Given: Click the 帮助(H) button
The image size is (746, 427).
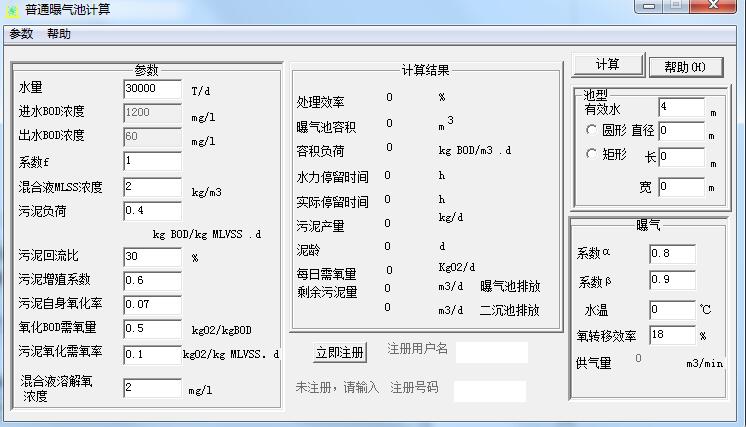Looking at the screenshot, I should pyautogui.click(x=686, y=67).
